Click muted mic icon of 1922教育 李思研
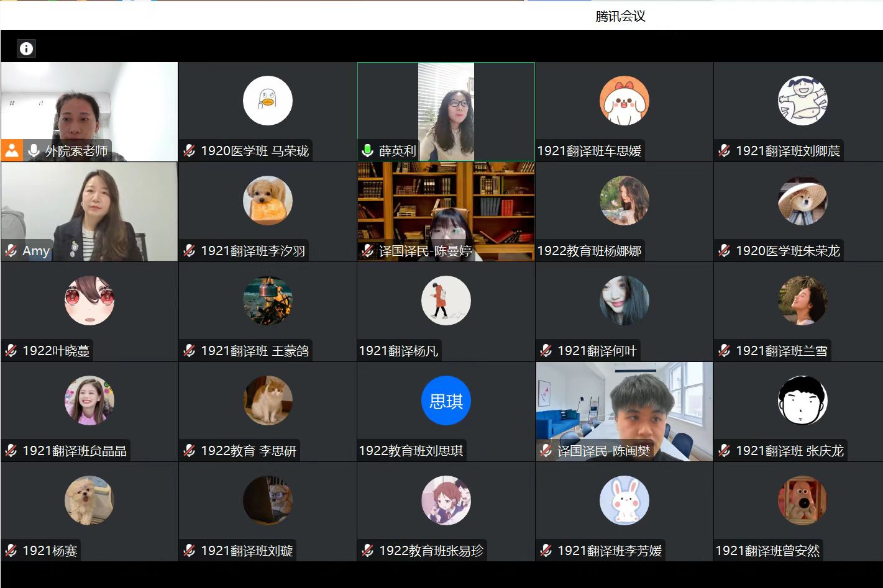This screenshot has width=883, height=588. 190,450
